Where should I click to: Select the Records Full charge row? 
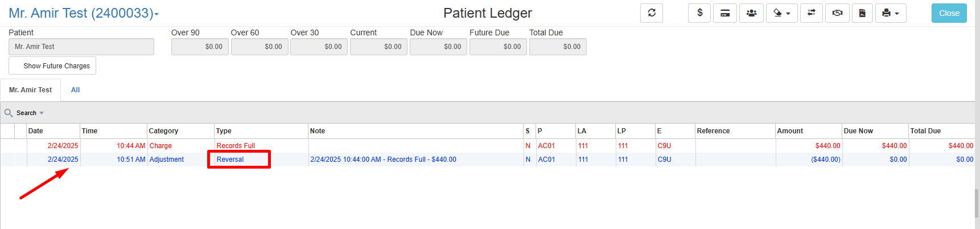pos(487,146)
